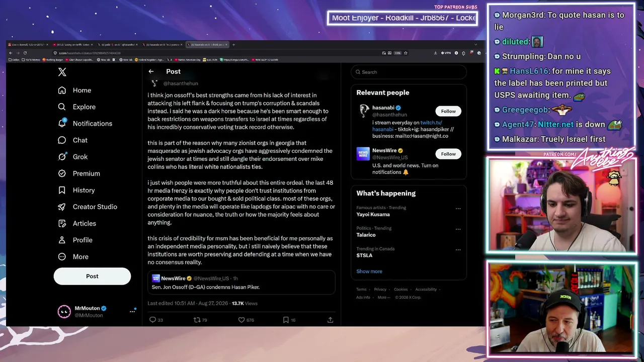
Task: Open the 10/10 Memes bookmark folder
Action: click(x=31, y=60)
